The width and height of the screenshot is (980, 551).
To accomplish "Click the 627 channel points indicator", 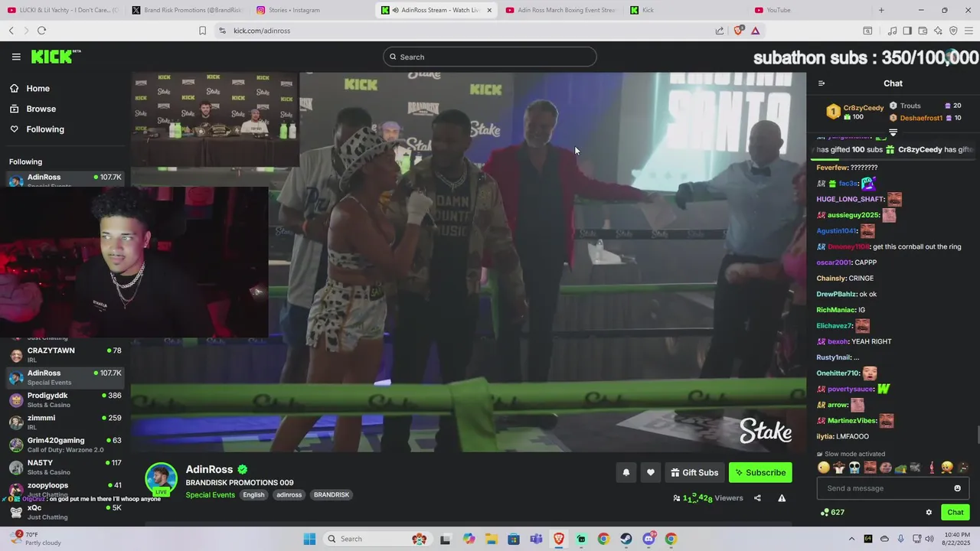I will coord(832,513).
